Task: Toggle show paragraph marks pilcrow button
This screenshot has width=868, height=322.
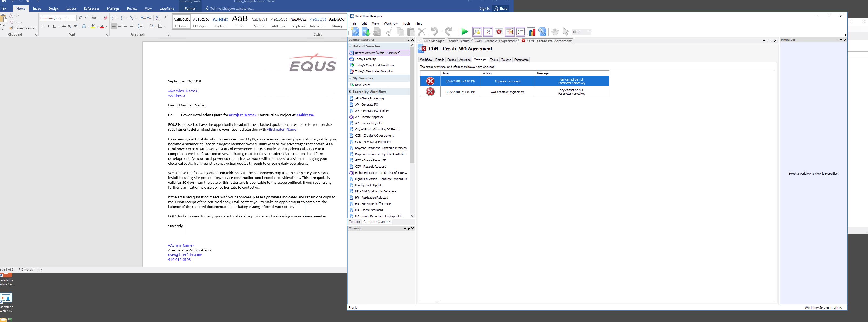Action: (166, 18)
